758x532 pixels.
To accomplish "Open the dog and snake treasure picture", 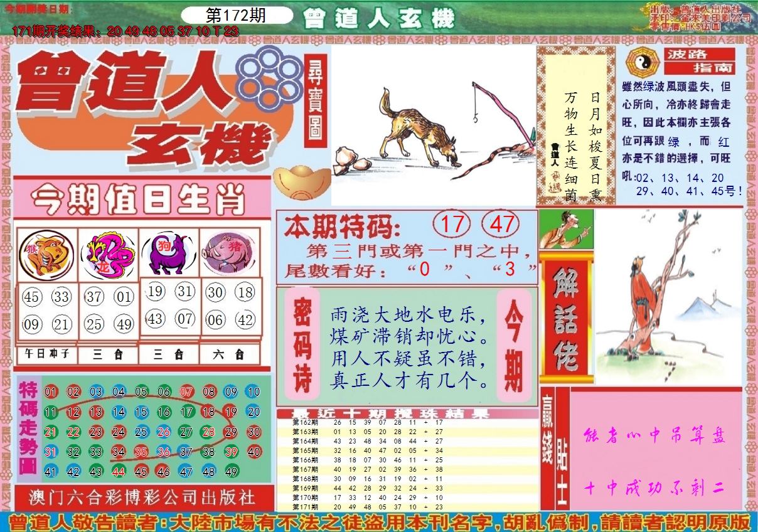I will pyautogui.click(x=433, y=125).
